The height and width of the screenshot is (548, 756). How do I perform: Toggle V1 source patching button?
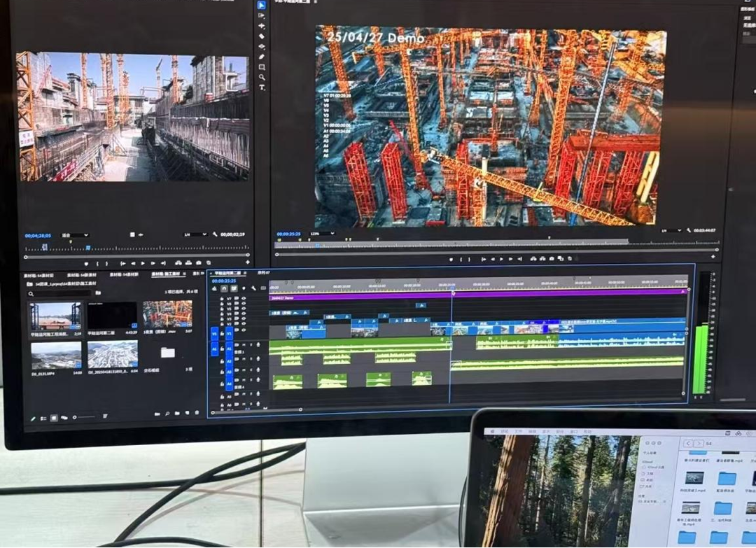(x=215, y=334)
